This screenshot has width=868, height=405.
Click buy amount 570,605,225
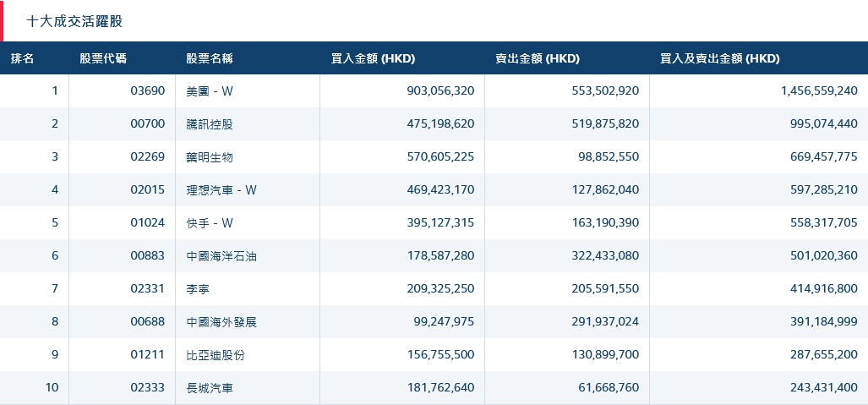point(440,156)
